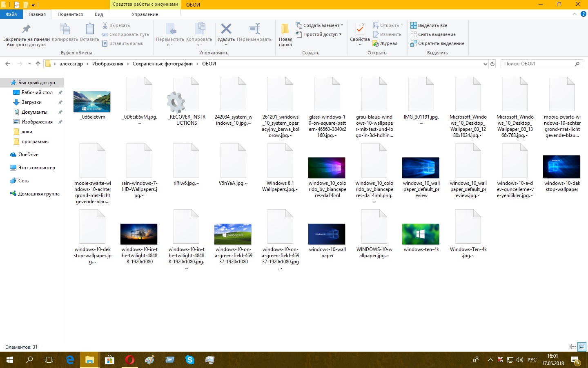This screenshot has width=588, height=368.
Task: Click the Rename (Переименовать) icon
Action: (x=254, y=29)
